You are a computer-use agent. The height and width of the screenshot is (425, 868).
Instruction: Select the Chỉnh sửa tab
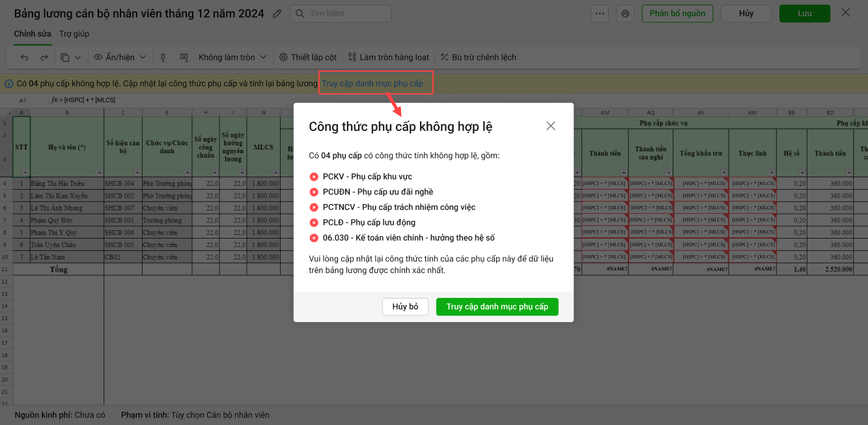pos(33,33)
